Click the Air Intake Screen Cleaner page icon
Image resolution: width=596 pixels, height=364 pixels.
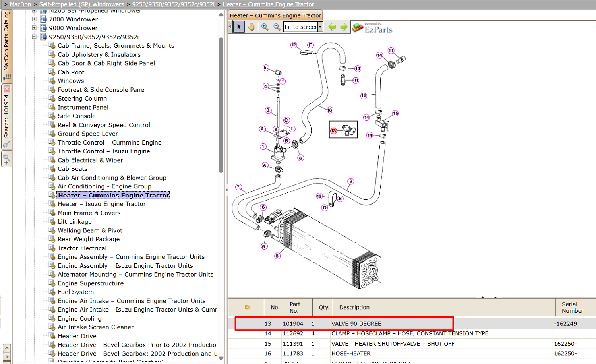tap(52, 327)
